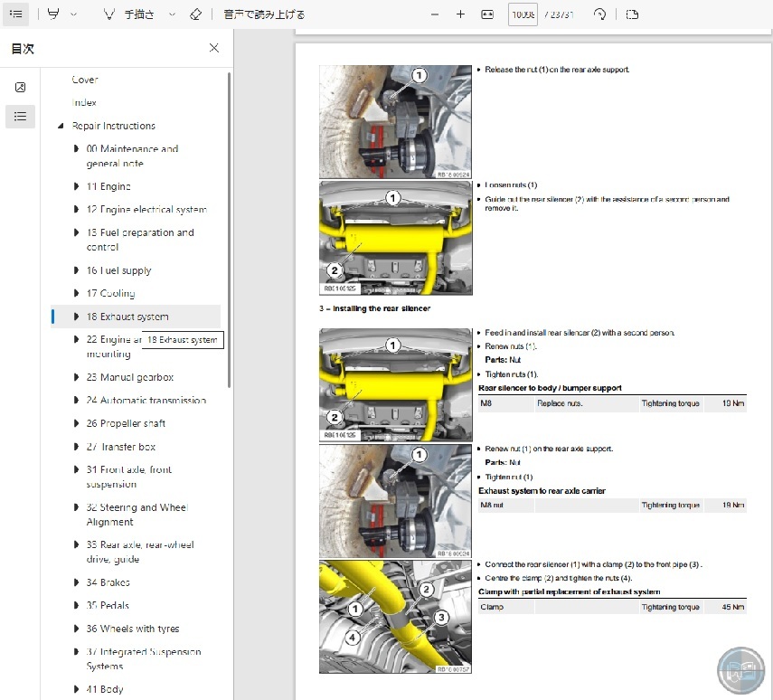This screenshot has height=700, width=773.
Task: Toggle the table of contents sidebar button
Action: click(x=17, y=14)
